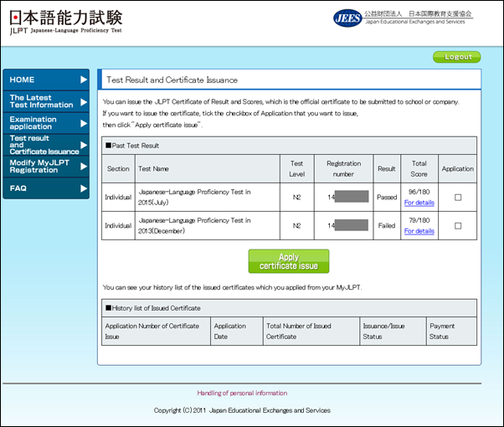Click the Test Name column header
This screenshot has height=427, width=504.
(208, 169)
